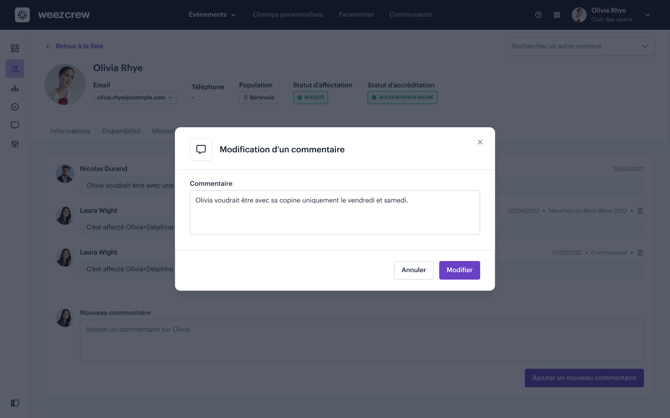Click the checkmark circle sidebar icon
Viewport: 670px width, 418px height.
(15, 107)
